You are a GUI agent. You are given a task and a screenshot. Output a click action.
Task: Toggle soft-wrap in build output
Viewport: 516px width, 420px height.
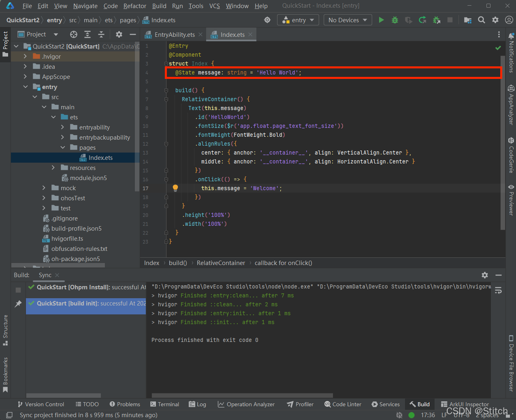pos(498,291)
